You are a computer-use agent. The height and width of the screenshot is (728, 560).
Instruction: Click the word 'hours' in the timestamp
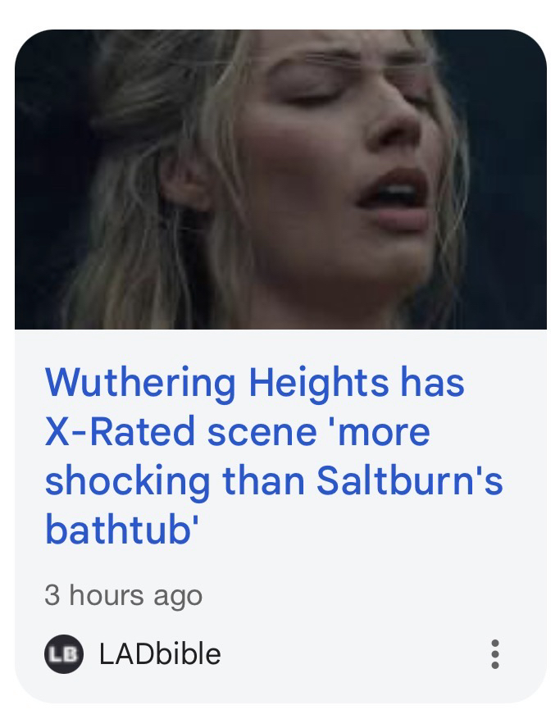pyautogui.click(x=107, y=594)
